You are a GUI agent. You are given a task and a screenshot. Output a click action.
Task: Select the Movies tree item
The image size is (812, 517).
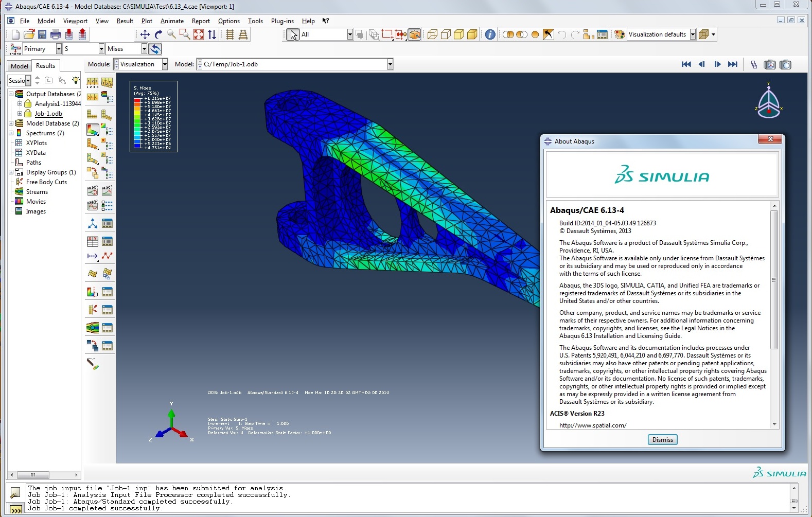pyautogui.click(x=36, y=202)
